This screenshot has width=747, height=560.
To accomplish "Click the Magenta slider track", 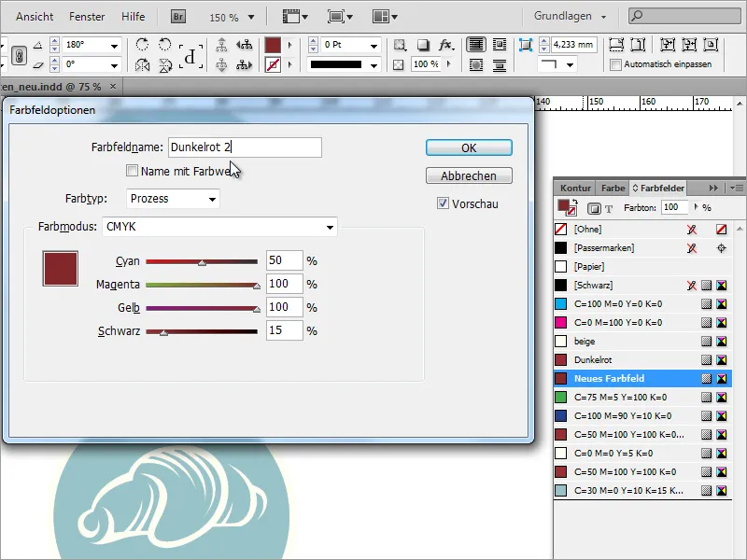I will 202,285.
